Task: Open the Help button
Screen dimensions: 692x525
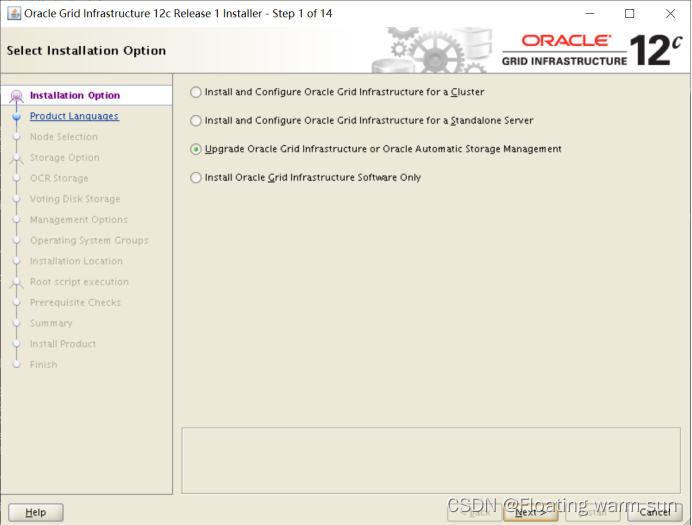Action: point(36,512)
